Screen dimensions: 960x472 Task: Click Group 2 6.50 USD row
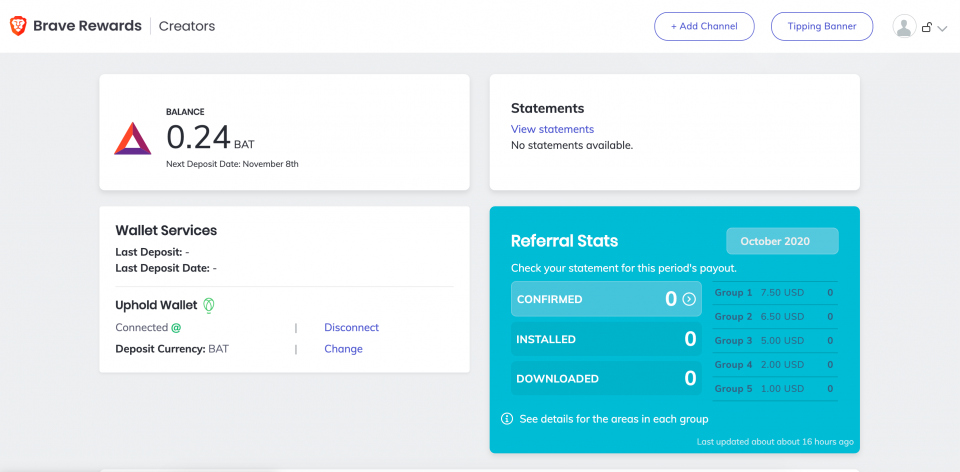tap(776, 317)
